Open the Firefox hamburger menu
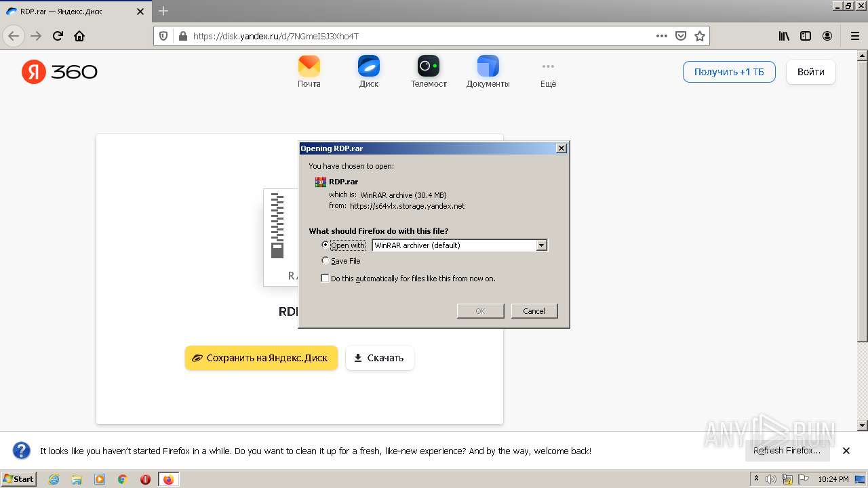The width and height of the screenshot is (868, 488). (854, 36)
